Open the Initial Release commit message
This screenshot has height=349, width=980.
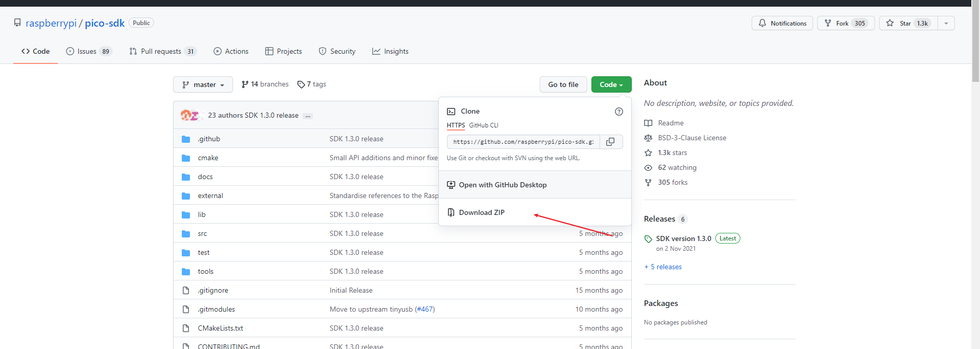351,290
